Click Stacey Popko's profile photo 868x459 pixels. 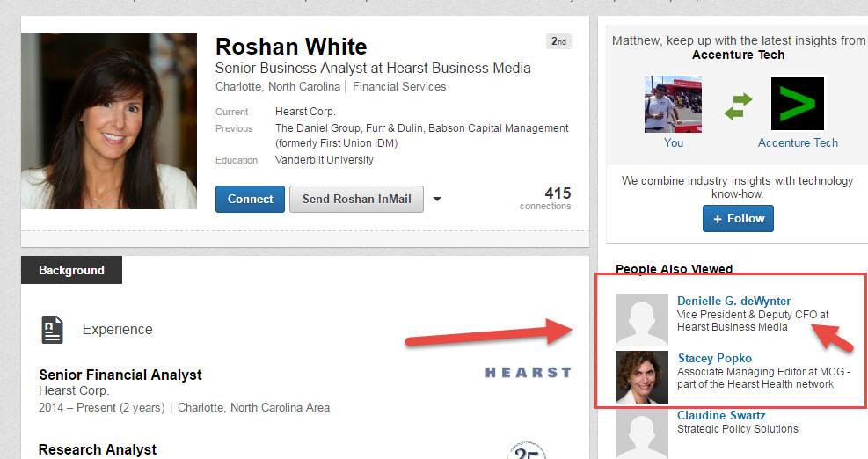(x=642, y=377)
